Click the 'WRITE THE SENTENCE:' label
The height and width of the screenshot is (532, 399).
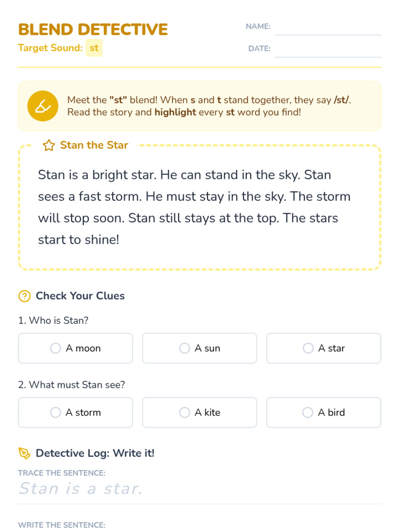click(62, 525)
